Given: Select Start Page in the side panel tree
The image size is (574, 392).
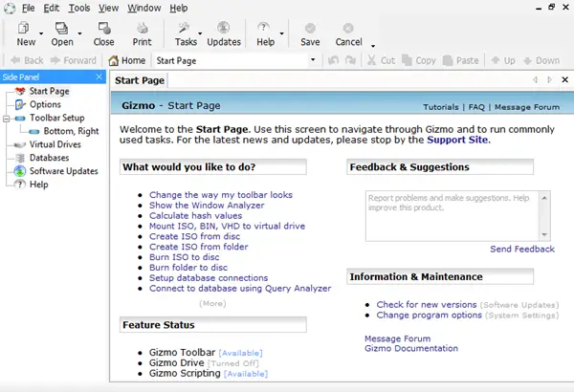Looking at the screenshot, I should tap(49, 91).
